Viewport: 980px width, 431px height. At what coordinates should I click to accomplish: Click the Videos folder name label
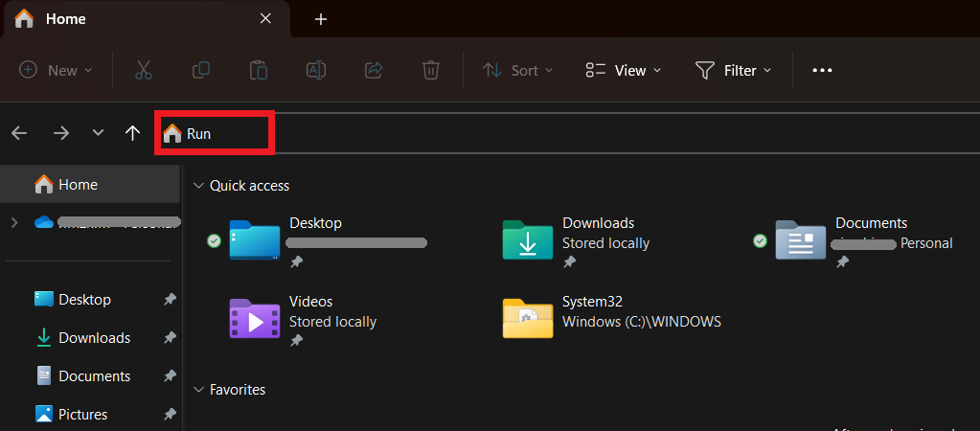point(310,302)
